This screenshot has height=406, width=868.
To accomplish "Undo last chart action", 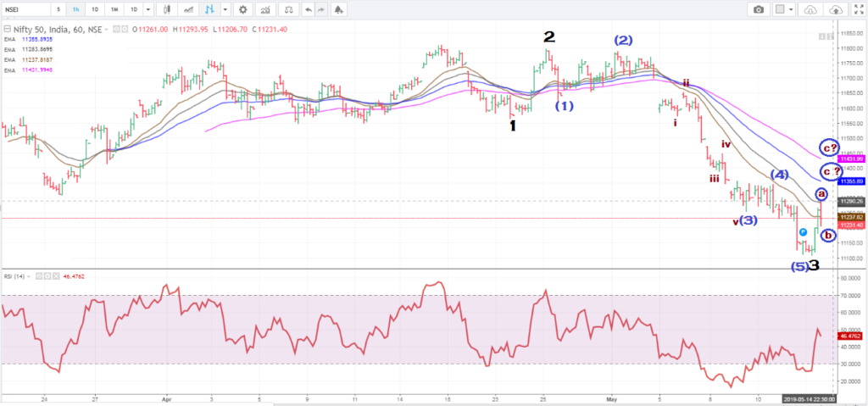I will (x=308, y=9).
